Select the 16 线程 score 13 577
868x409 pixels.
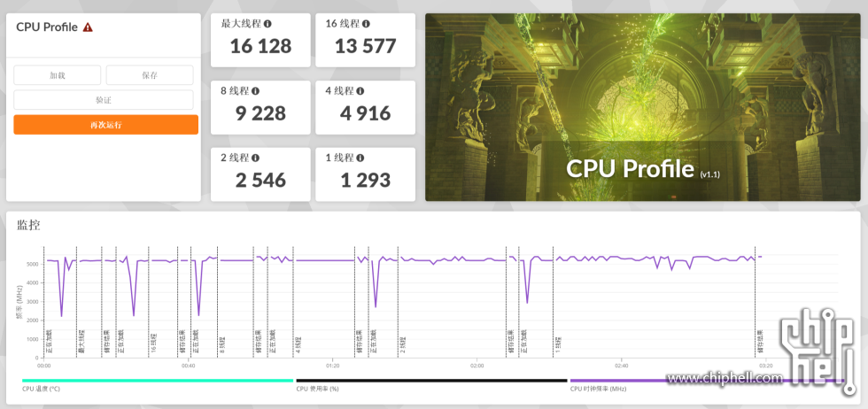(365, 46)
